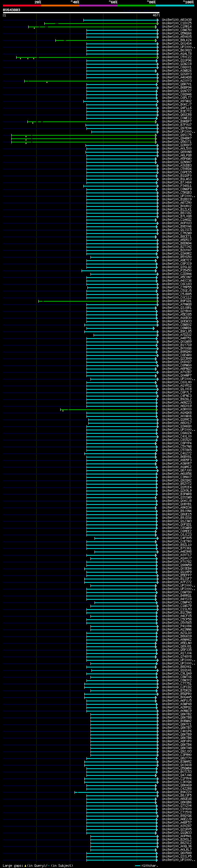Image resolution: width=197 pixels, height=868 pixels.
Task: Click the red 20% identity legend segment
Action: 22,6
